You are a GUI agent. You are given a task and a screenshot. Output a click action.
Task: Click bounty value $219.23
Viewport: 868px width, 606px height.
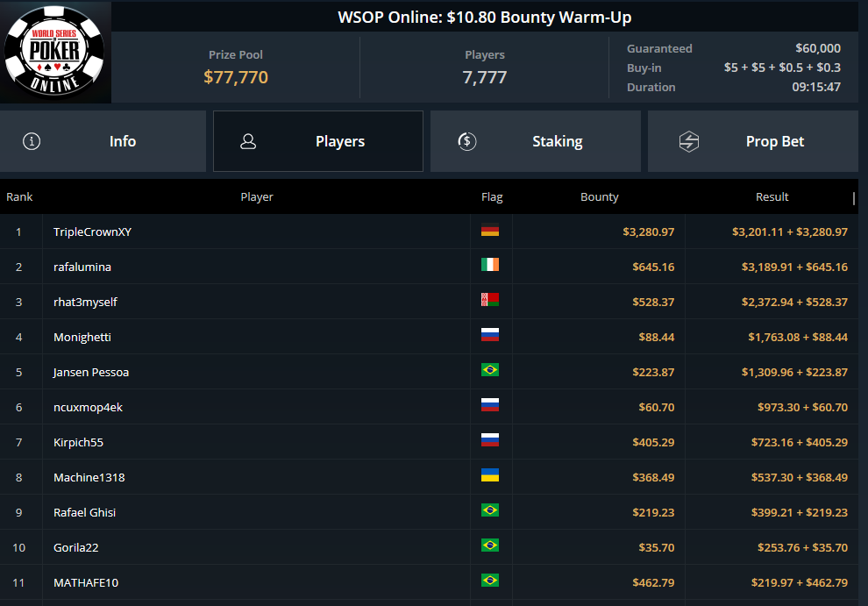(x=654, y=512)
